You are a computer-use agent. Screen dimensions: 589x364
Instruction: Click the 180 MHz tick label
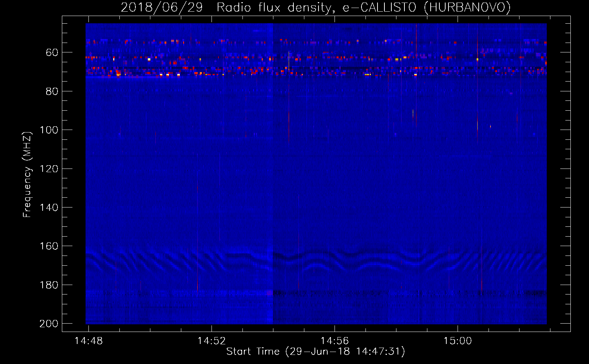tap(49, 285)
